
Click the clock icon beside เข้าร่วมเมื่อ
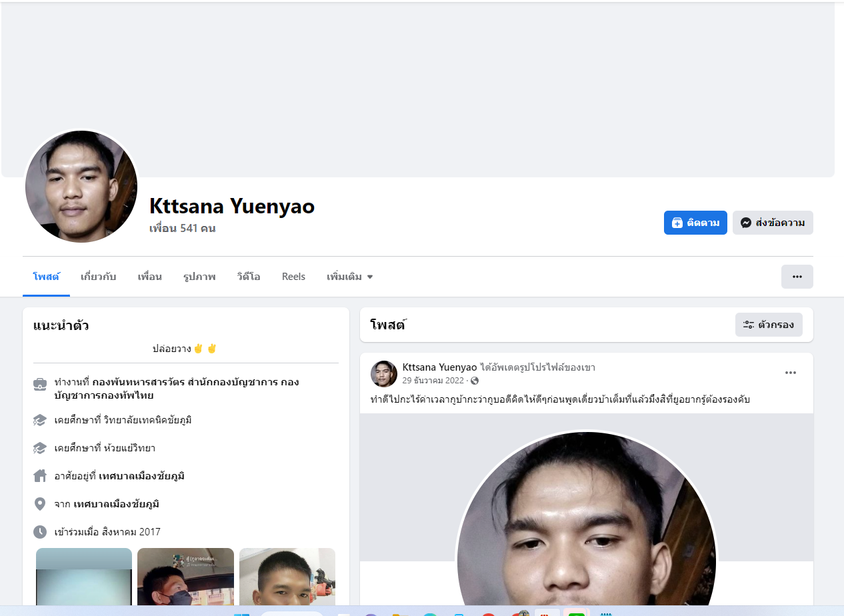pyautogui.click(x=40, y=532)
